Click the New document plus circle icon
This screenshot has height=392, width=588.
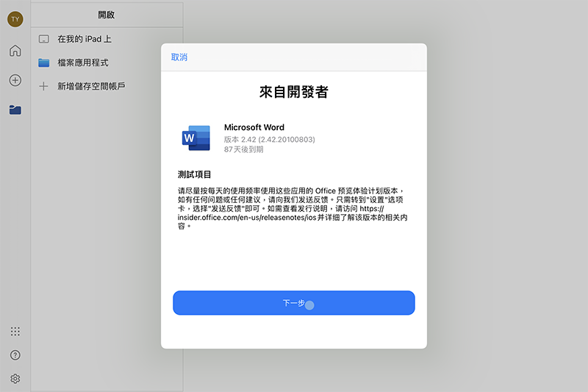coord(15,80)
